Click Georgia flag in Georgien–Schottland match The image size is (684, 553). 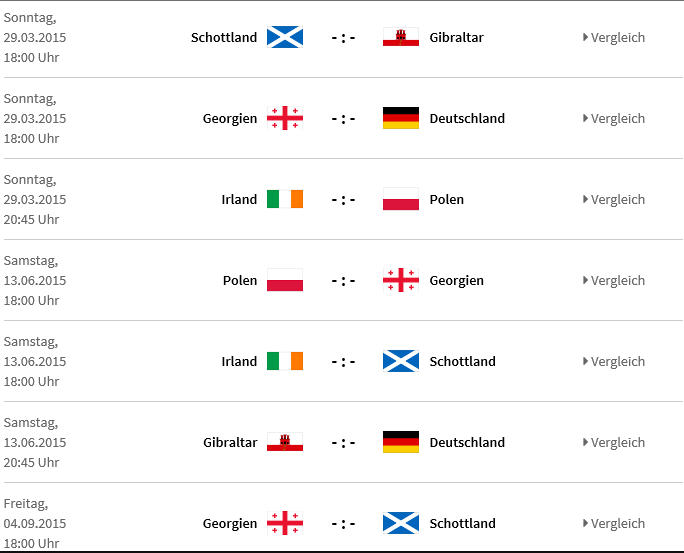285,523
